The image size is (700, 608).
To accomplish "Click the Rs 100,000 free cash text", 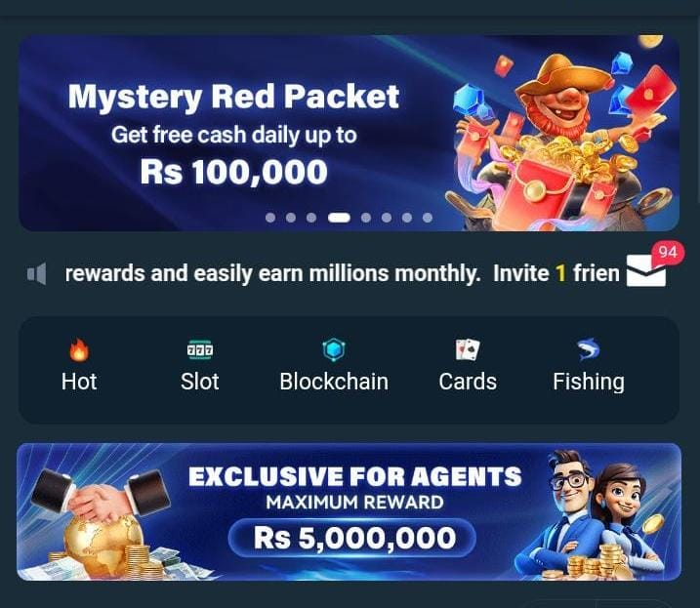I will tap(233, 172).
